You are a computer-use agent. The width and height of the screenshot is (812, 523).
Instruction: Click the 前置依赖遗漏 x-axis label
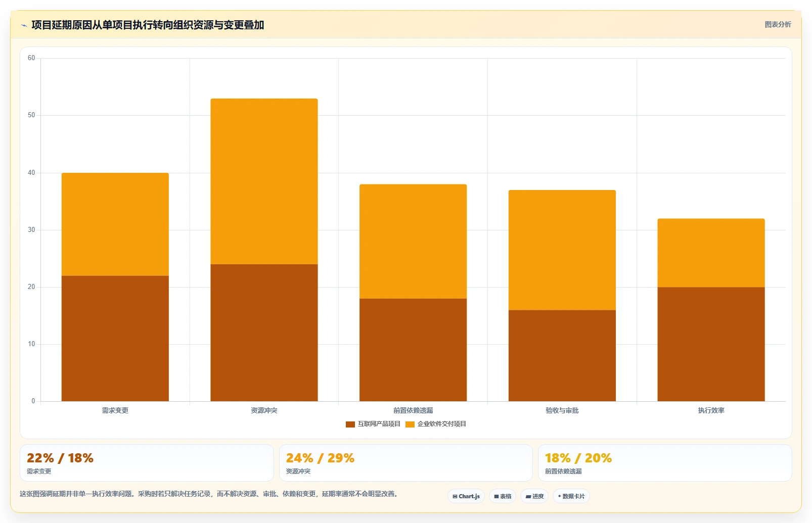click(x=413, y=410)
